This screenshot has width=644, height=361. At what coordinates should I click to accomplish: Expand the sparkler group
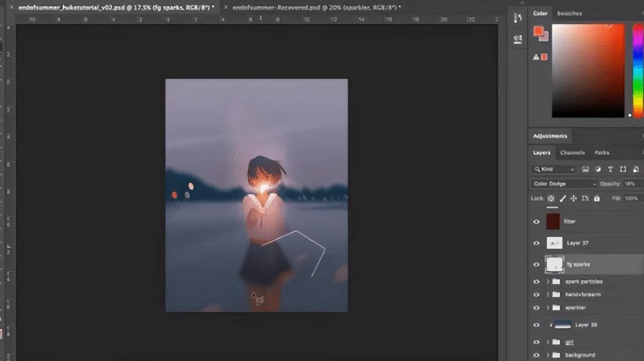click(x=548, y=308)
